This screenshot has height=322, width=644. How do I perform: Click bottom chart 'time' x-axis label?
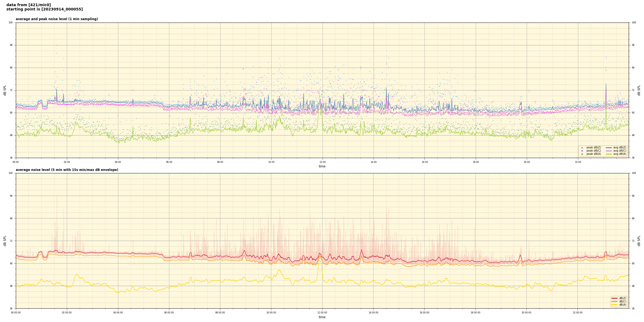point(322,317)
